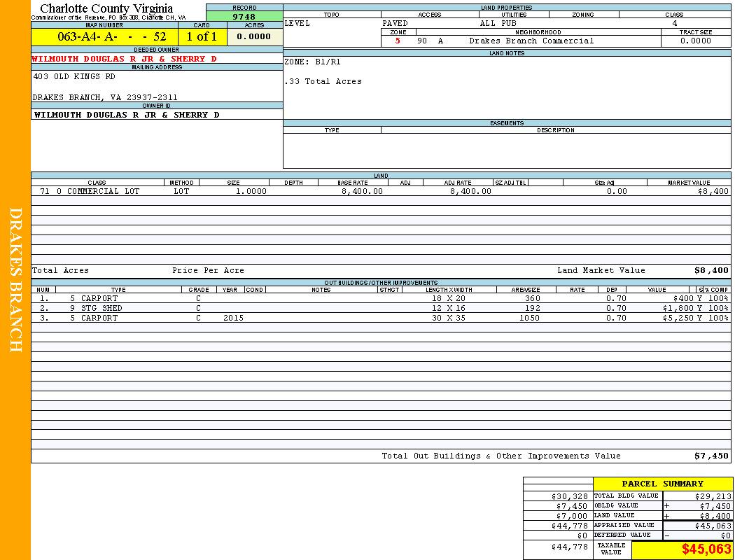Click the land notes 'ZONE: B1/R1' text
735x560 pixels.
tap(314, 62)
